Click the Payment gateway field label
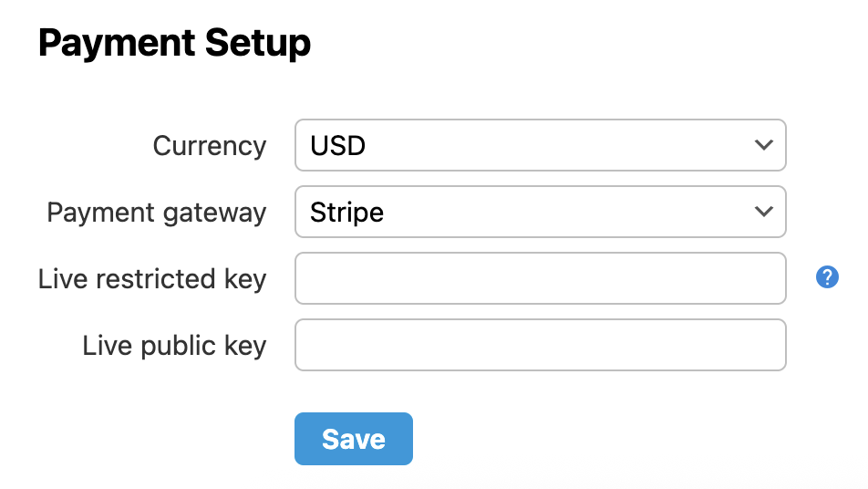 (157, 213)
